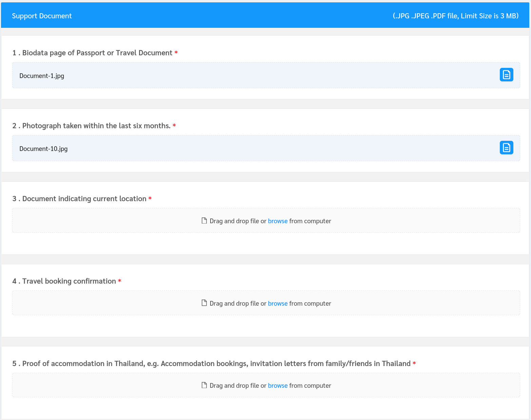Click the Photograph taken within six months label
The height and width of the screenshot is (420, 531).
(x=96, y=126)
